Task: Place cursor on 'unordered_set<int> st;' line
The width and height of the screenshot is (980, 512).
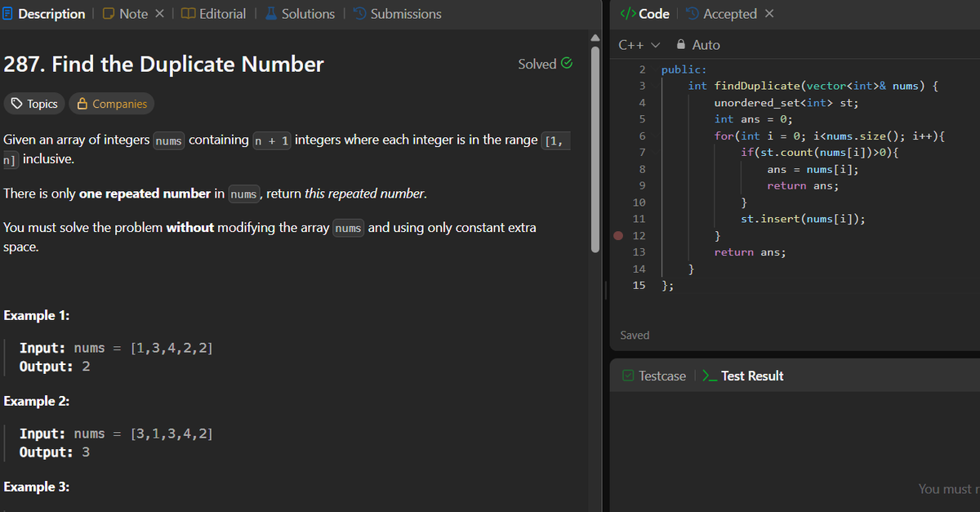Action: pos(786,102)
